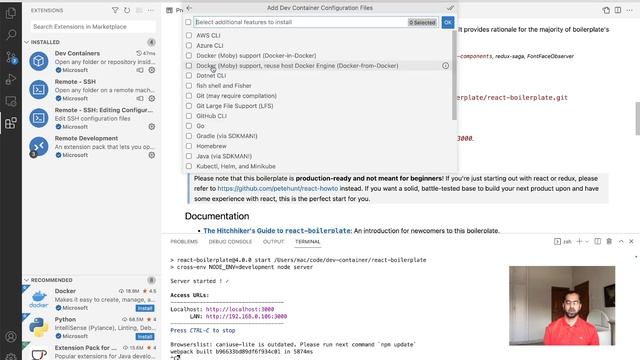Open http://localhost:3000 link in terminal

(x=240, y=309)
